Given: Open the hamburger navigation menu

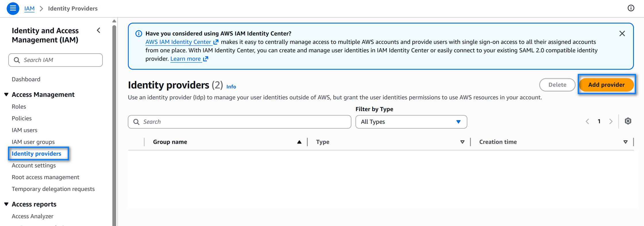Looking at the screenshot, I should click(13, 8).
